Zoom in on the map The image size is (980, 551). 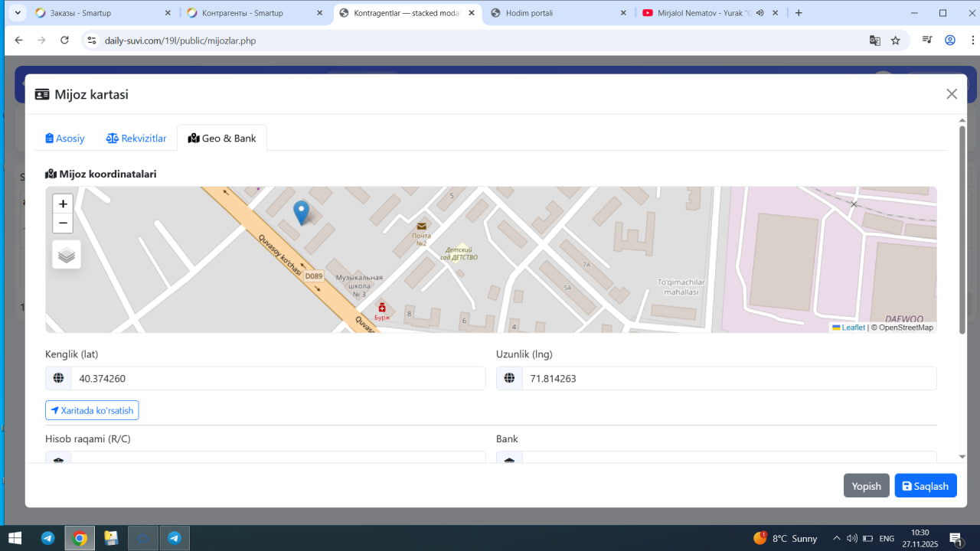[63, 204]
